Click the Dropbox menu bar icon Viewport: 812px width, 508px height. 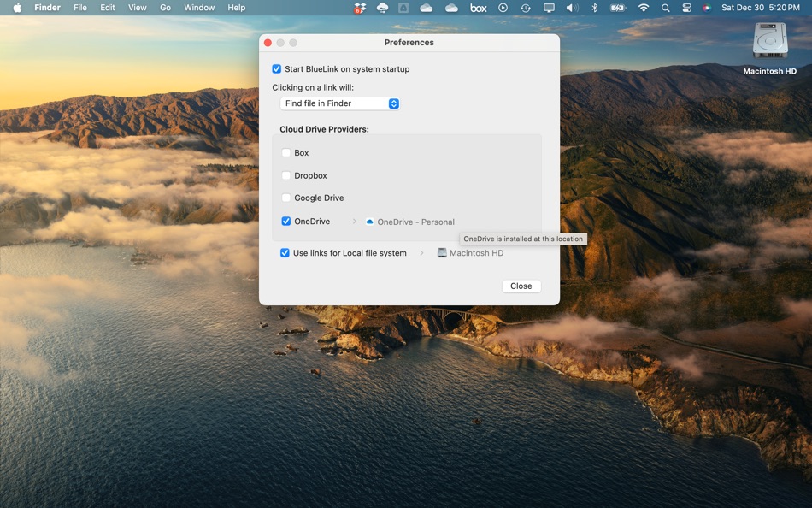[359, 8]
